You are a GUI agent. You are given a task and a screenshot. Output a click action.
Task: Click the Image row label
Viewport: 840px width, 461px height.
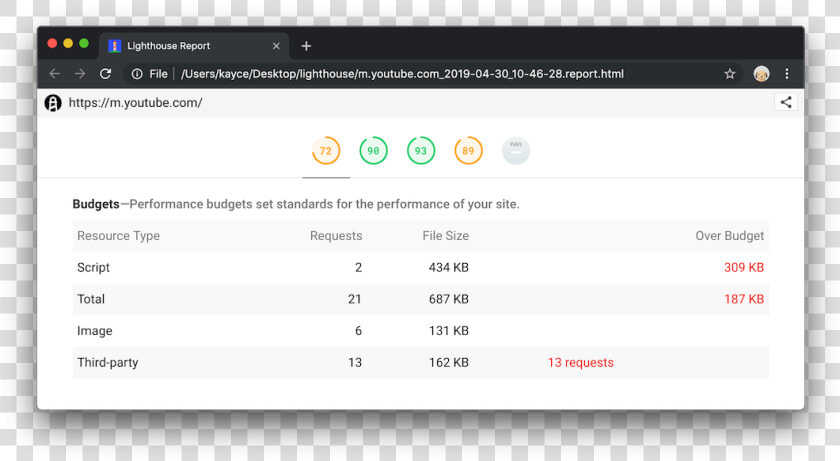(x=95, y=331)
